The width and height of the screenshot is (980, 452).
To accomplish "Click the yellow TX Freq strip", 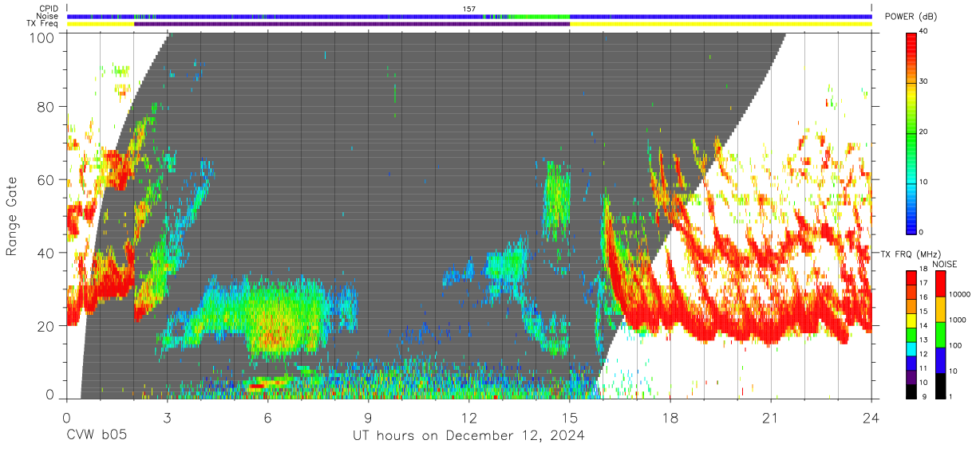I will tap(469, 24).
